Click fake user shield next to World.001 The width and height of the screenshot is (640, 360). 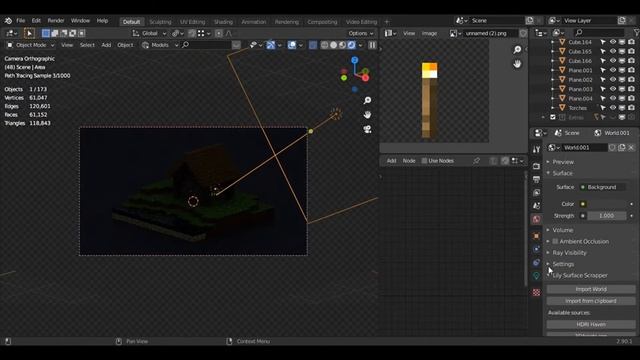[x=612, y=147]
